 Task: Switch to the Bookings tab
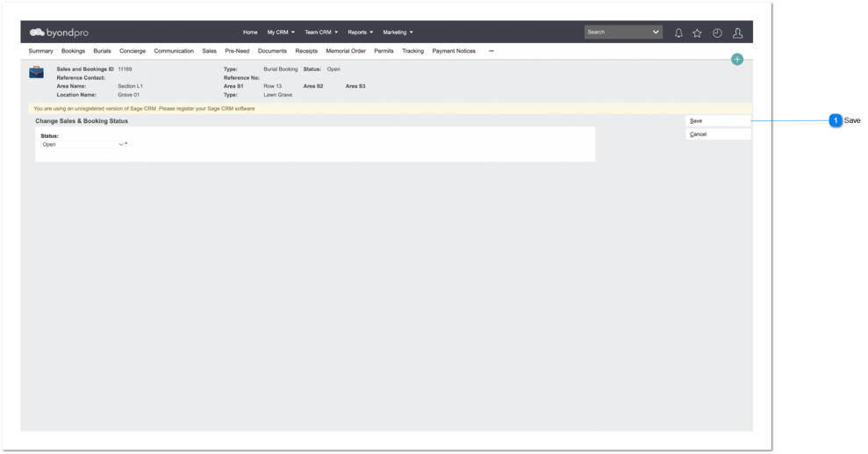point(73,51)
